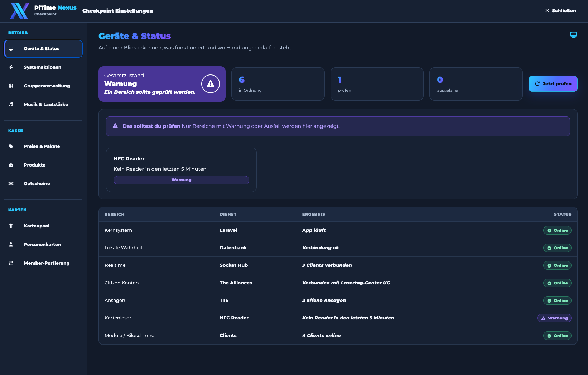
Task: Click the monitor icon at top right
Action: pyautogui.click(x=574, y=35)
